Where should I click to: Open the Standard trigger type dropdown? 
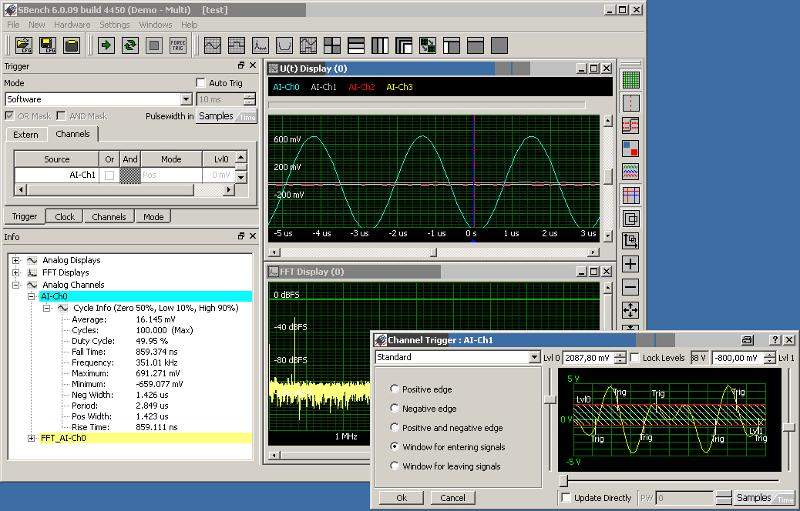tap(535, 357)
